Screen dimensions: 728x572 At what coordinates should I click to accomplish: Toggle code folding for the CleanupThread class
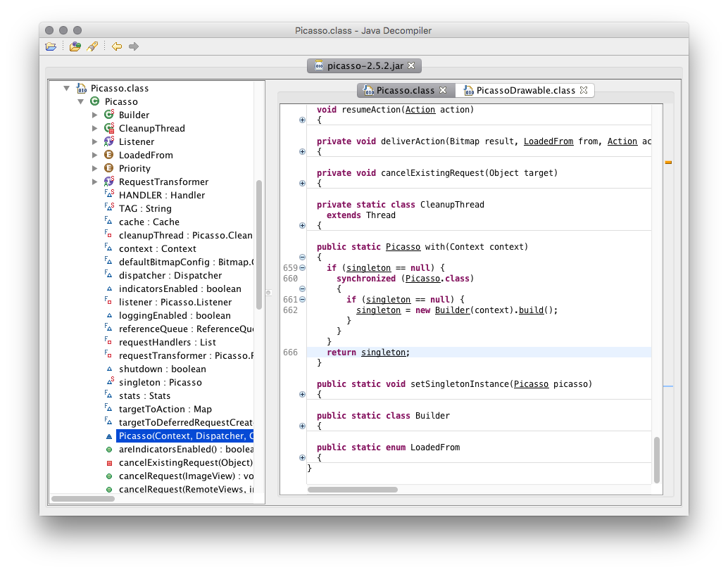(x=302, y=226)
